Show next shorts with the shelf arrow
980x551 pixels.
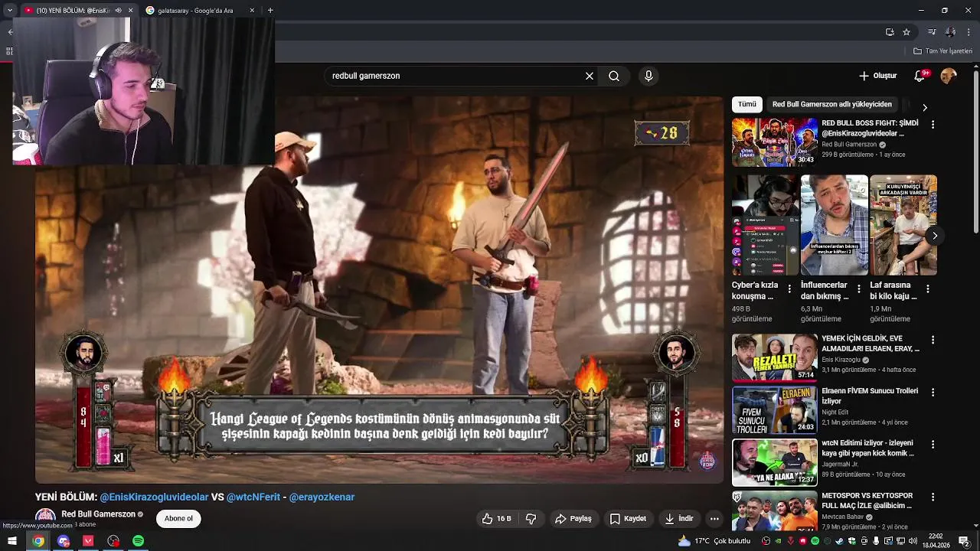(935, 236)
